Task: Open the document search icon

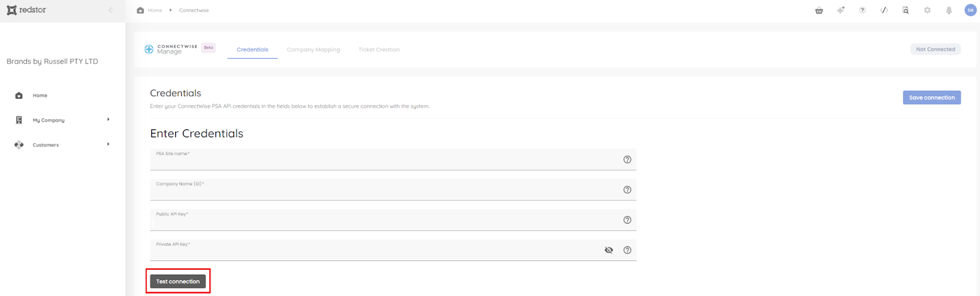Action: pos(905,10)
